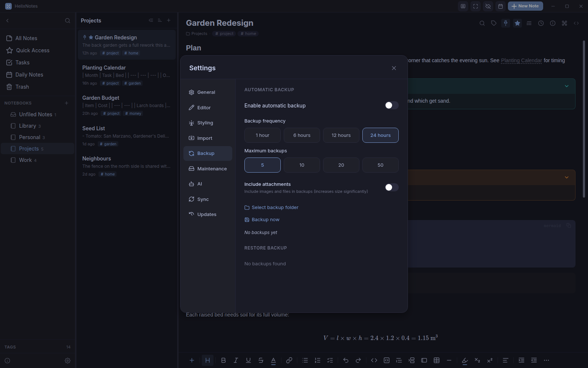
Task: Toggle pin icon in note header
Action: (x=506, y=23)
